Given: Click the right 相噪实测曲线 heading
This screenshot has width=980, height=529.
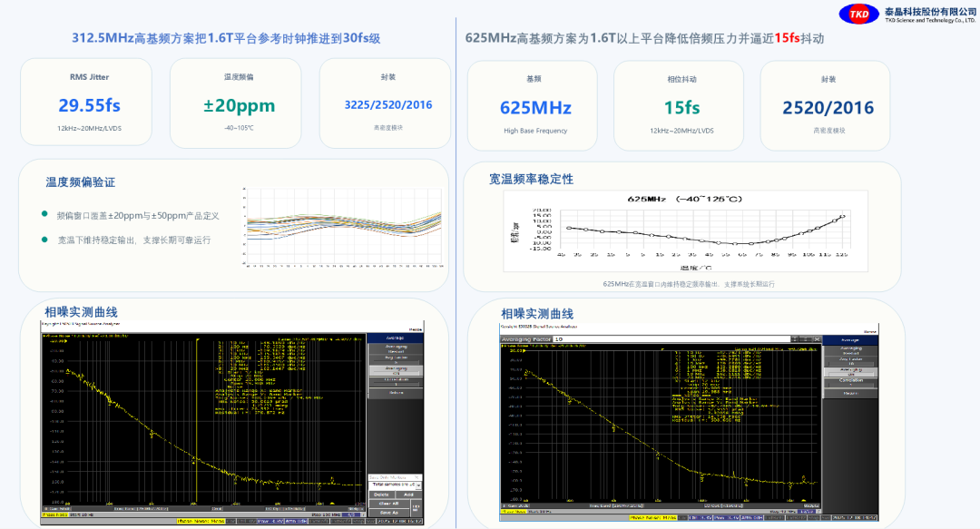Looking at the screenshot, I should click(x=537, y=314).
